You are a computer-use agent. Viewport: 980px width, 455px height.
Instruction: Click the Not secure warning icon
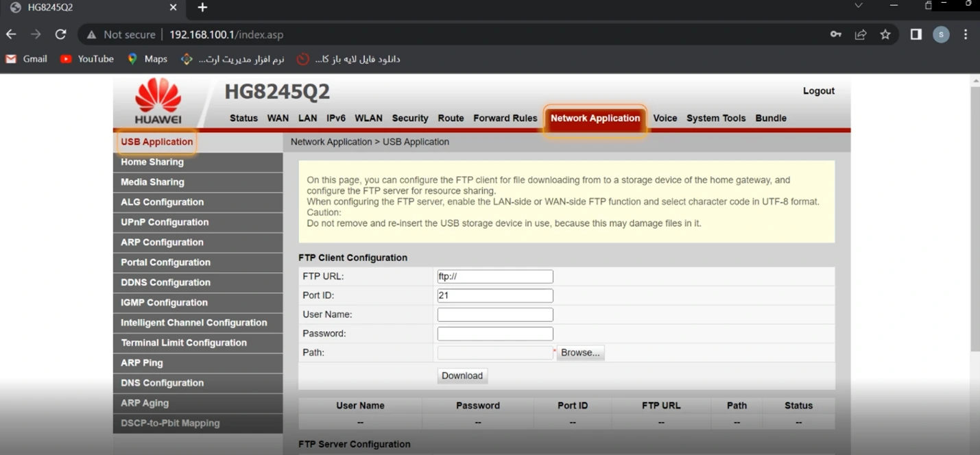click(x=92, y=34)
